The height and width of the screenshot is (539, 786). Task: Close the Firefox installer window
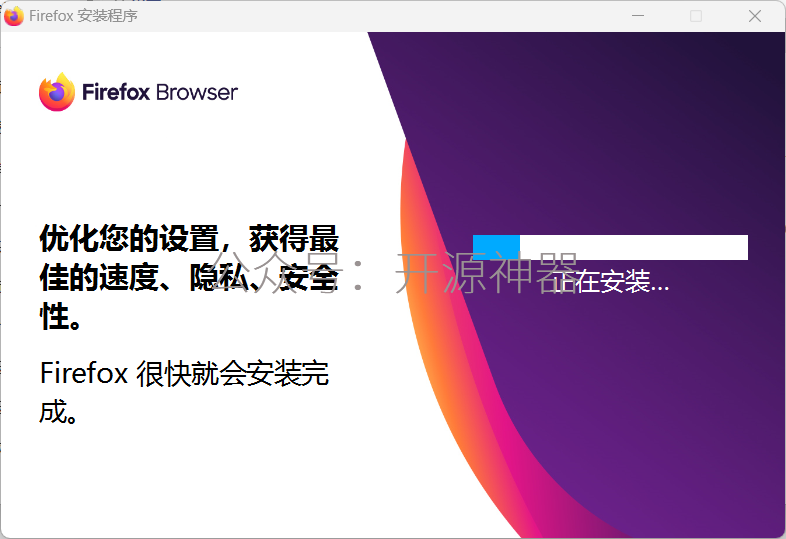[754, 16]
